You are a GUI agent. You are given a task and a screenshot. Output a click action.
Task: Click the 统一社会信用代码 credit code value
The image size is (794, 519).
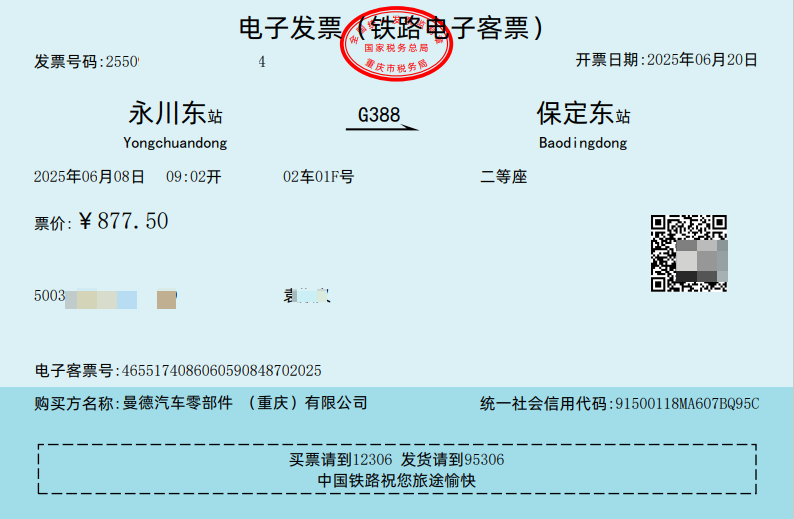[x=685, y=404]
